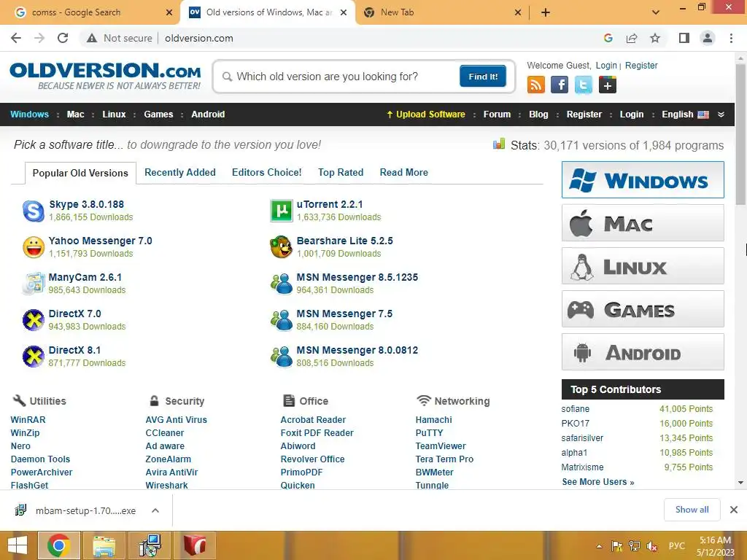
Task: Click the OLDVERSION.com logo
Action: coord(105,75)
